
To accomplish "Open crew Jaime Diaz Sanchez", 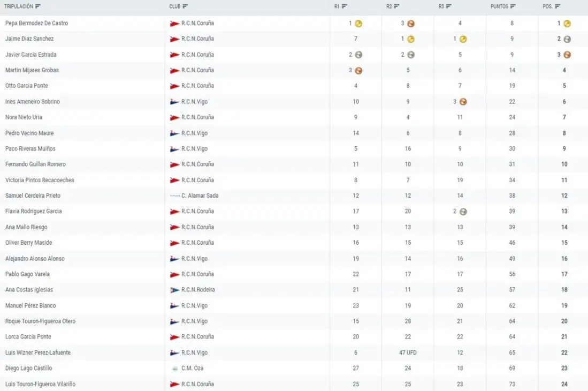I will [29, 39].
